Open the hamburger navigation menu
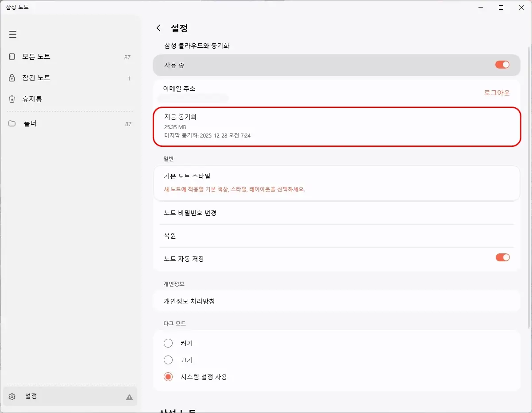The height and width of the screenshot is (413, 532). [x=13, y=34]
